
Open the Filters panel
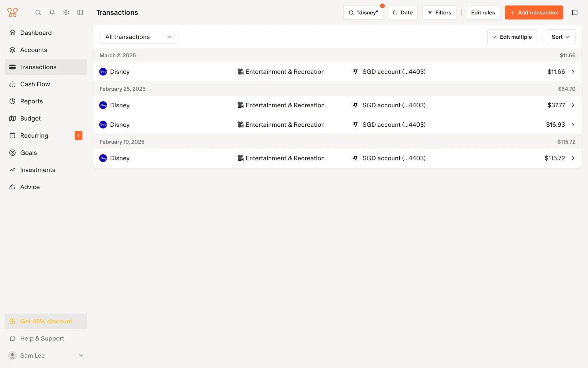[439, 13]
